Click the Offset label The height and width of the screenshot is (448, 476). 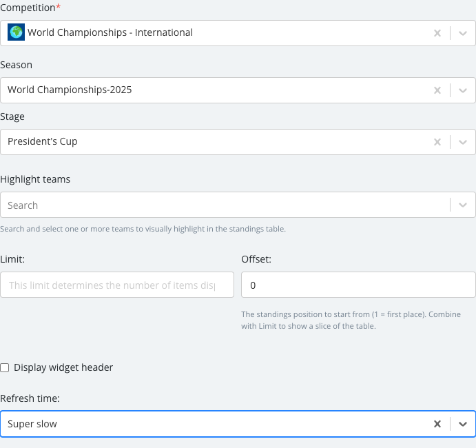256,259
